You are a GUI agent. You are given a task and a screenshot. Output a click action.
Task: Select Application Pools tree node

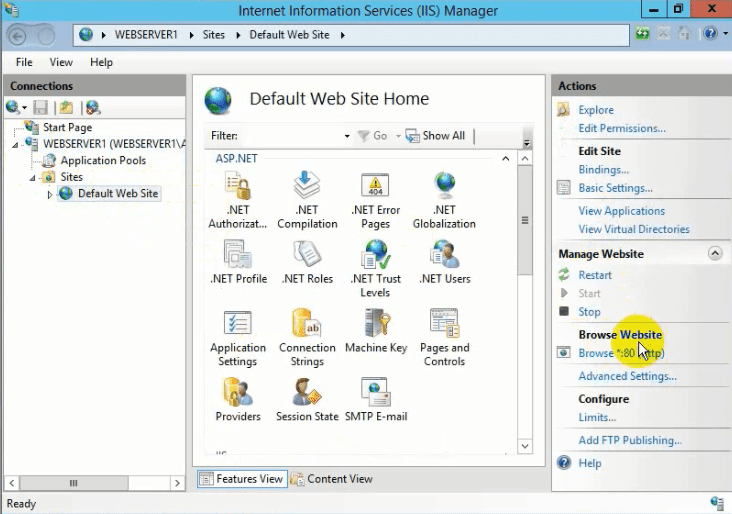103,160
